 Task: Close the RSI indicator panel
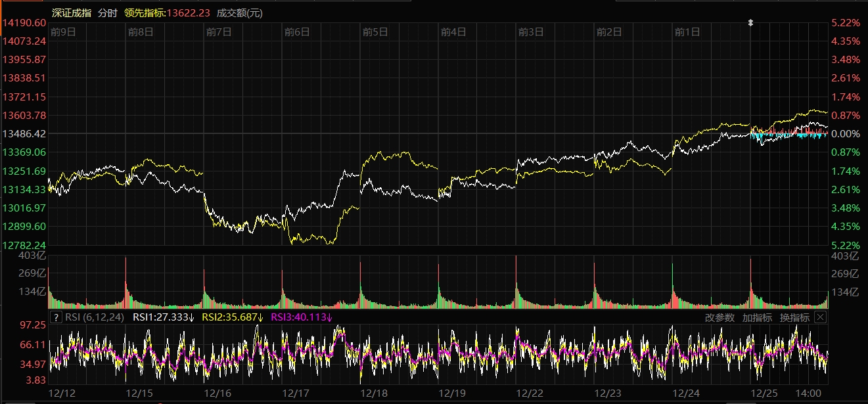click(x=819, y=317)
